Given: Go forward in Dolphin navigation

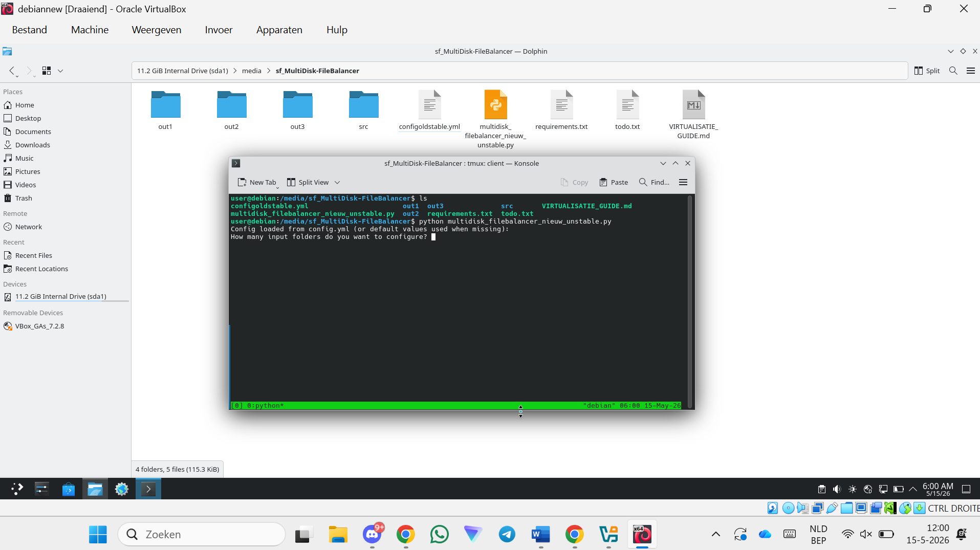Looking at the screenshot, I should point(29,71).
